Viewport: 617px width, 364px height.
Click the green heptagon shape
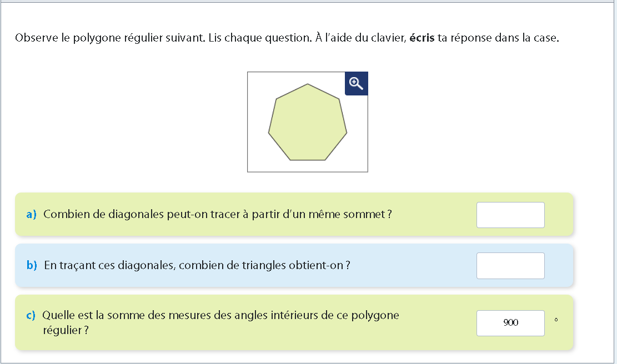(307, 125)
